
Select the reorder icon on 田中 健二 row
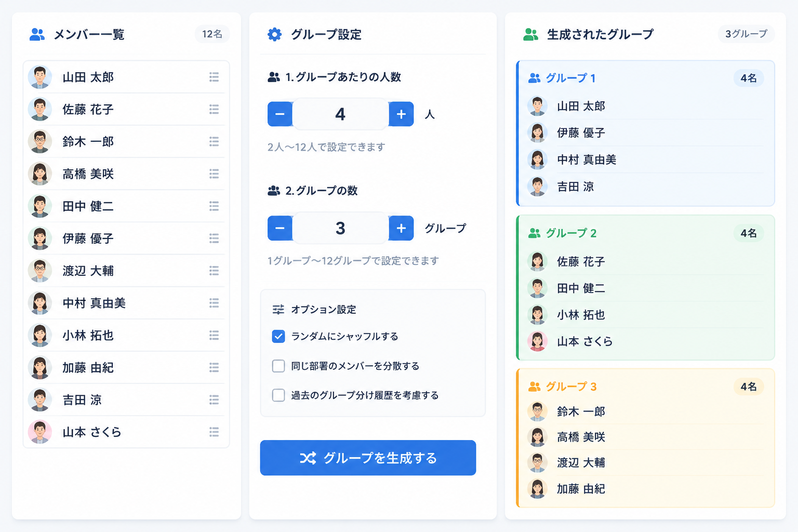(x=214, y=206)
